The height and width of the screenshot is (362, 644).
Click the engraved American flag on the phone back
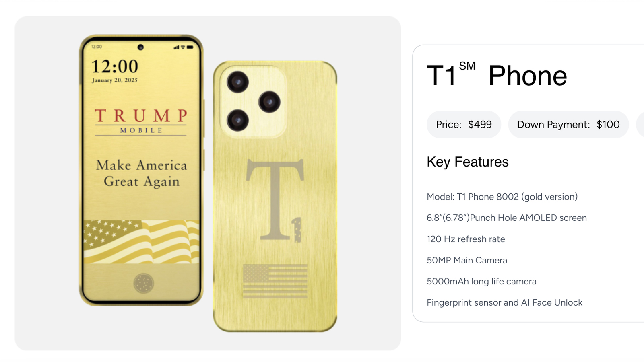tap(275, 281)
